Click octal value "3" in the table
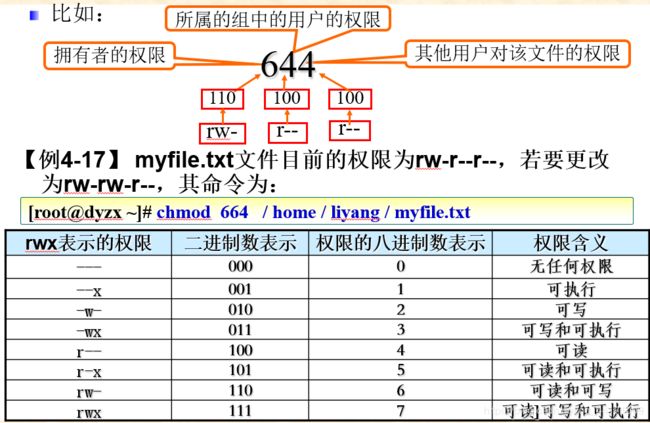Image resolution: width=650 pixels, height=423 pixels. pyautogui.click(x=400, y=330)
